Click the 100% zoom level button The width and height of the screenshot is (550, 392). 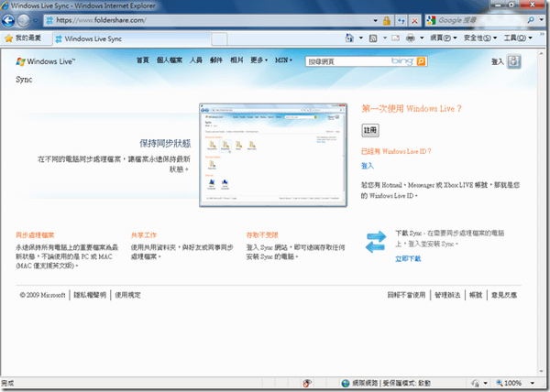point(509,383)
